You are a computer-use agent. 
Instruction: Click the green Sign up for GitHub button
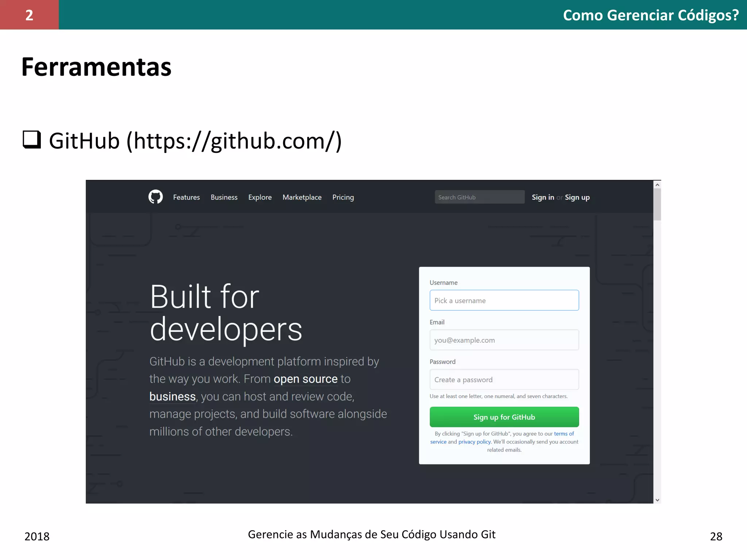coord(504,417)
